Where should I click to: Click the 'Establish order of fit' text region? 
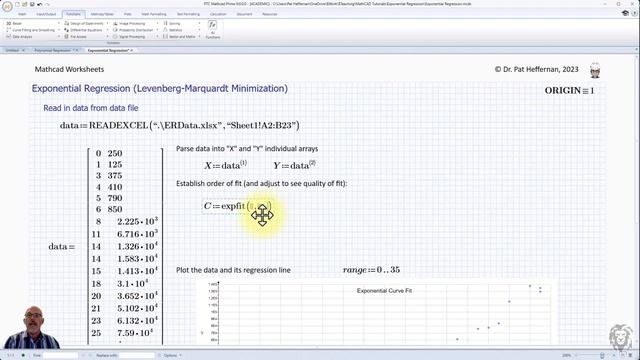point(262,184)
